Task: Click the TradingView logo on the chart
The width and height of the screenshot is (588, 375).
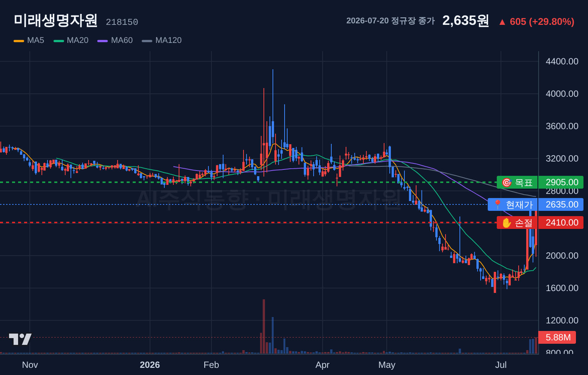Action: (x=20, y=339)
